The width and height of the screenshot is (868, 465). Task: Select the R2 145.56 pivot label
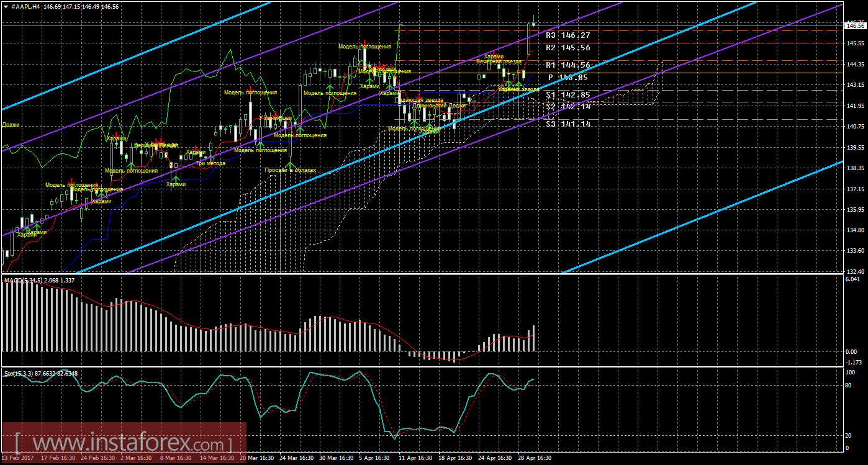click(567, 48)
